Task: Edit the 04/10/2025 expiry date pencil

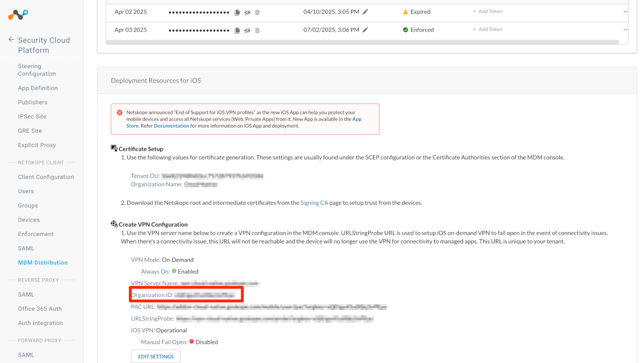Action: pyautogui.click(x=365, y=11)
